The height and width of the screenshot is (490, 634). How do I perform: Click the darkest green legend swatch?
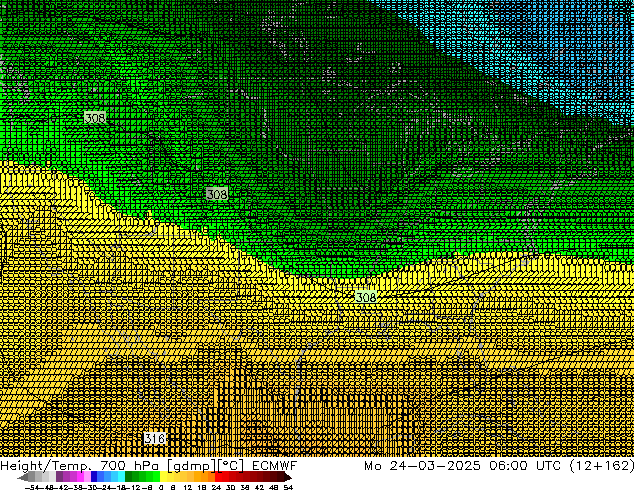129,477
